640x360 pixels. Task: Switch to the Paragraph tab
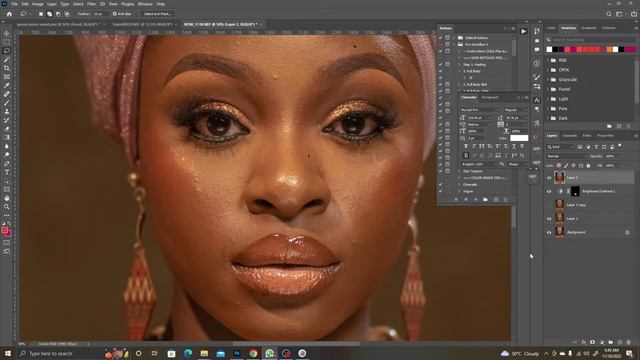(x=490, y=98)
